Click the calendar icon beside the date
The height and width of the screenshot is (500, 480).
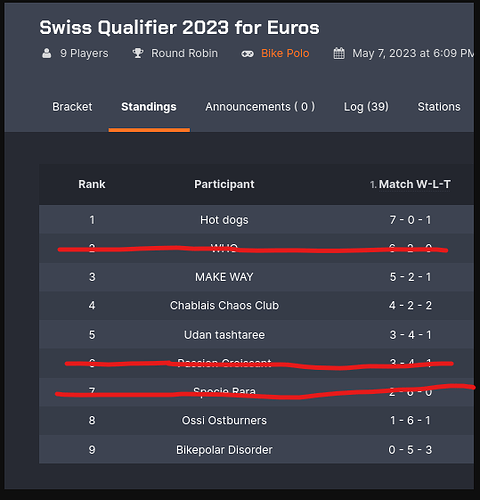[x=339, y=53]
